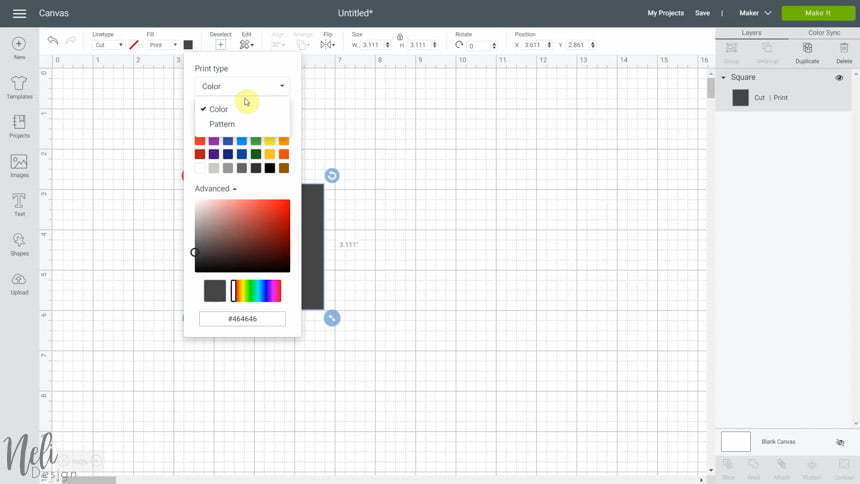Toggle the size aspect ratio lock
The width and height of the screenshot is (860, 484).
(x=400, y=35)
